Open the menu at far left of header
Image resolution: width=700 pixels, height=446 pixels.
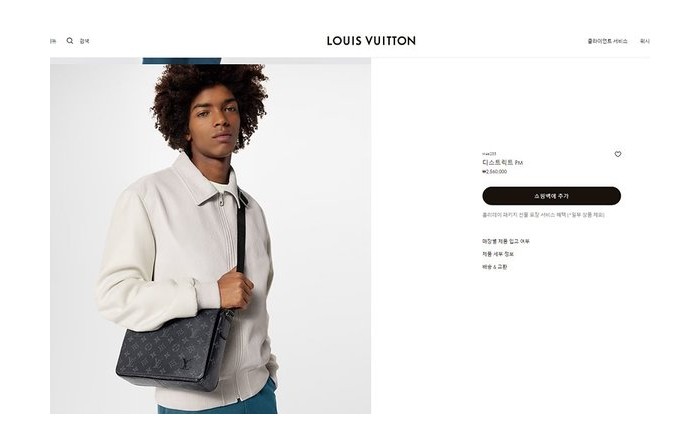[53, 41]
